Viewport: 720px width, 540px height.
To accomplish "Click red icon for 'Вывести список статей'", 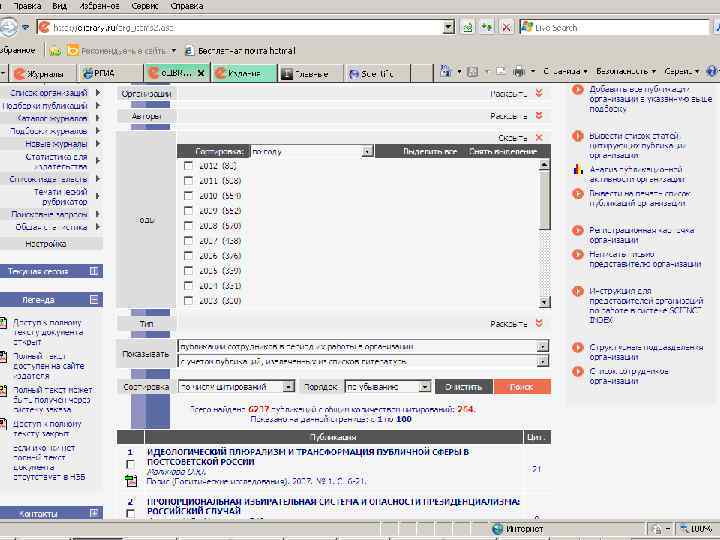I will [x=578, y=136].
